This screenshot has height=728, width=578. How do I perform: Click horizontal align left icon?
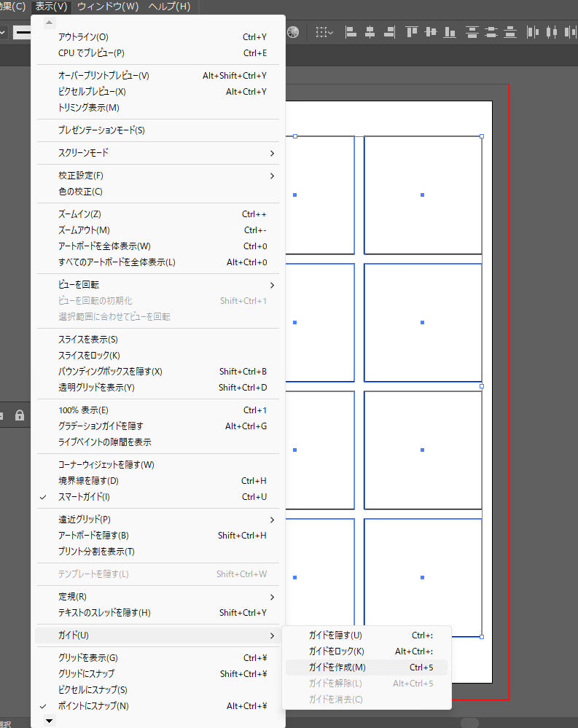[x=351, y=32]
